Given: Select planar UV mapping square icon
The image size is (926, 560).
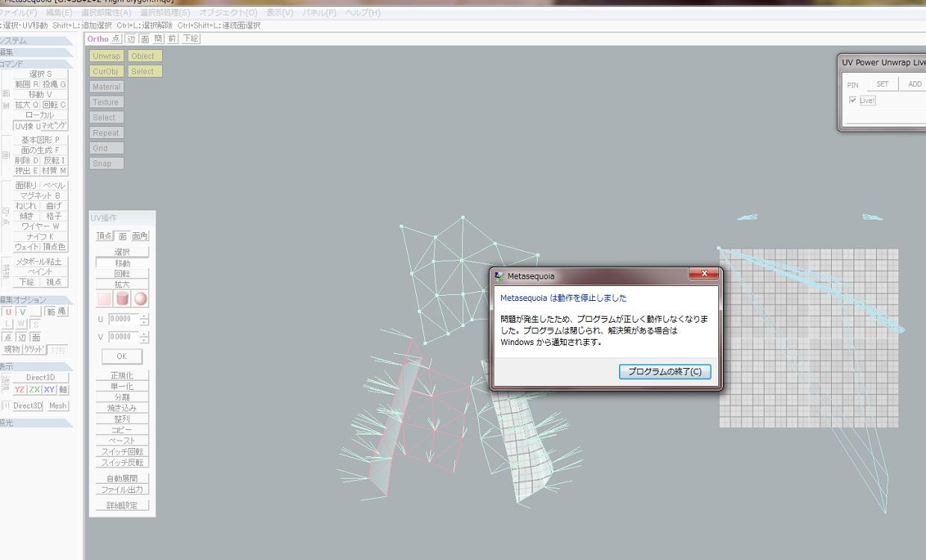Looking at the screenshot, I should tap(104, 299).
